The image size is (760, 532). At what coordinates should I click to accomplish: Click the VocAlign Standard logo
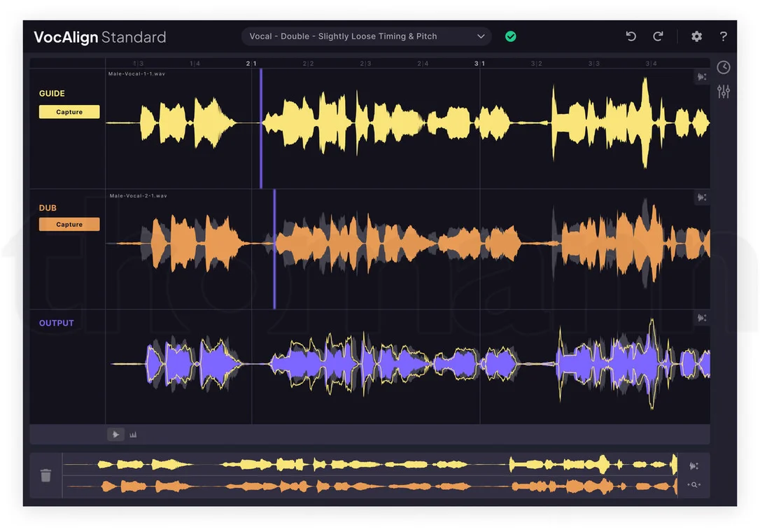pyautogui.click(x=100, y=37)
